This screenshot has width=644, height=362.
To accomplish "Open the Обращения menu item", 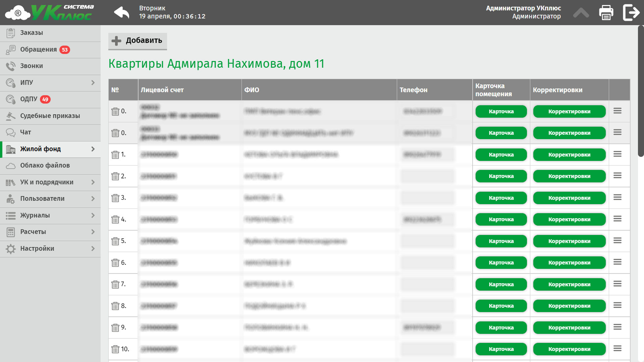I will pos(39,50).
